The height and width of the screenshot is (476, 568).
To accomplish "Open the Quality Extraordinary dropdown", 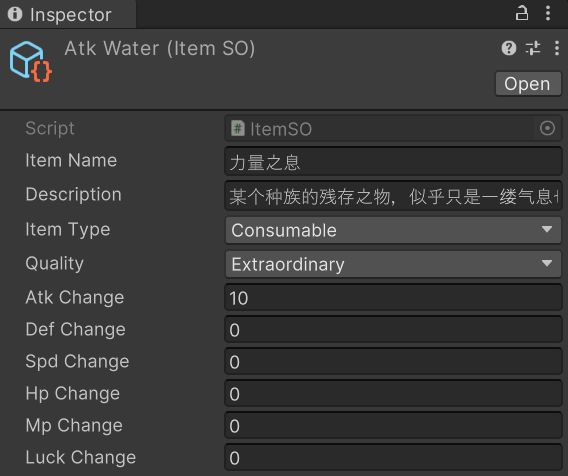I will click(x=393, y=264).
